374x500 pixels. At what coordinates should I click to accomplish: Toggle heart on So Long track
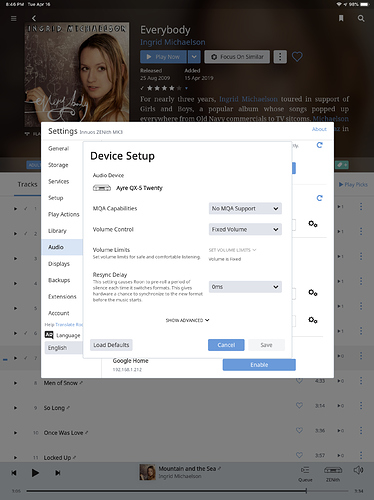coord(299,405)
